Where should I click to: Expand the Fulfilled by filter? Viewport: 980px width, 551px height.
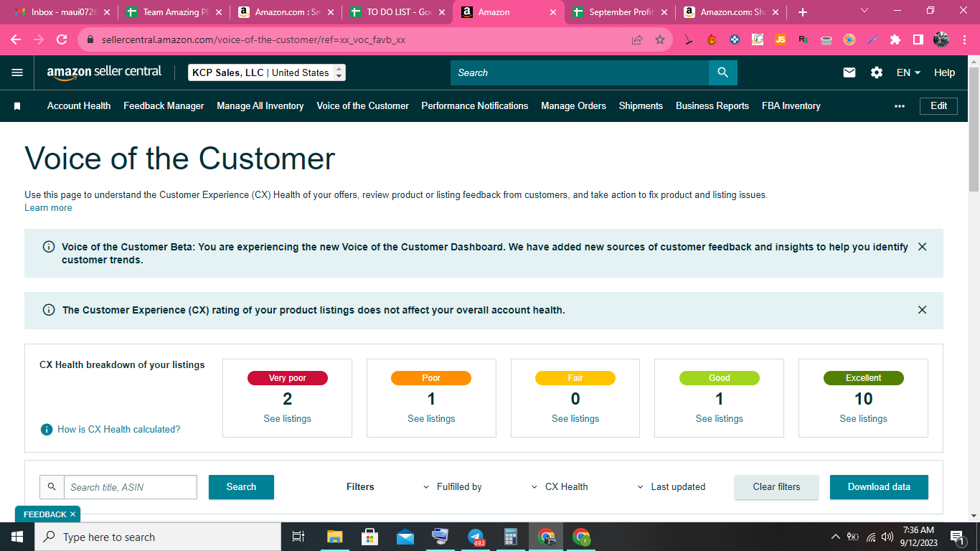click(453, 487)
